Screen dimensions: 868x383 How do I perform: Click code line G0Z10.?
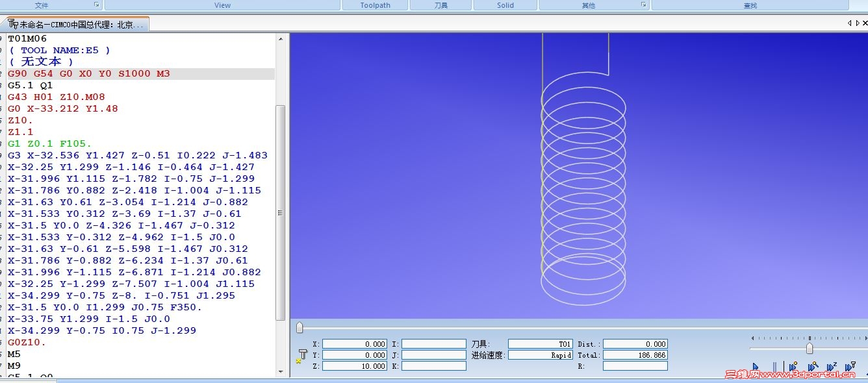(x=27, y=343)
